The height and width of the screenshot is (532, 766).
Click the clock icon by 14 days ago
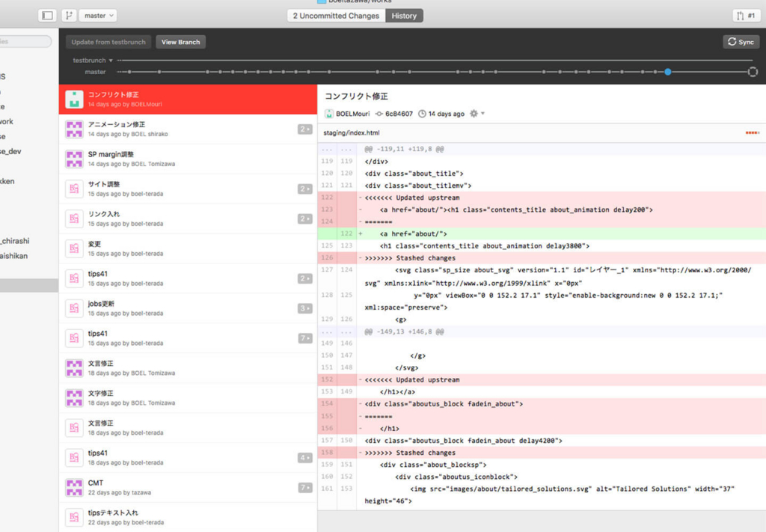[x=422, y=114]
